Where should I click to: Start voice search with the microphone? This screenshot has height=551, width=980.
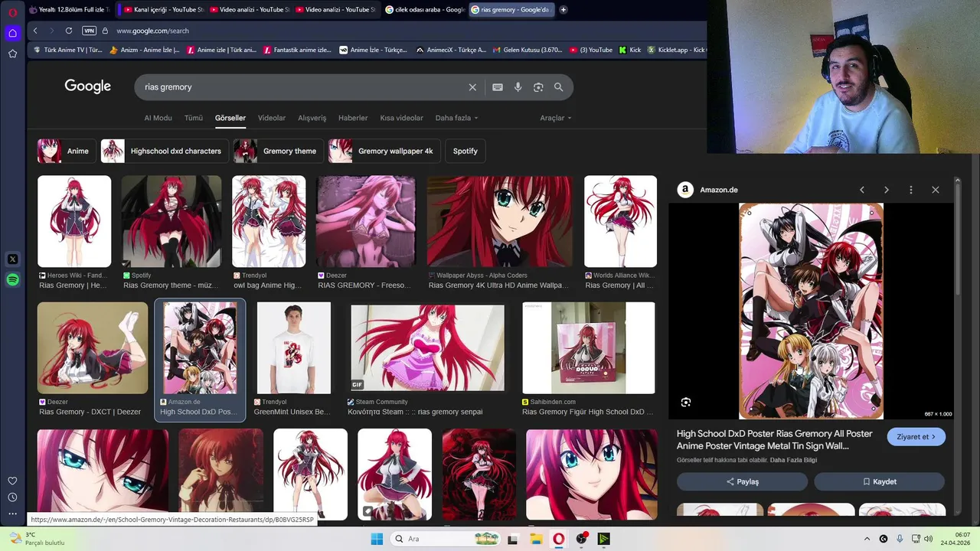[x=518, y=87]
